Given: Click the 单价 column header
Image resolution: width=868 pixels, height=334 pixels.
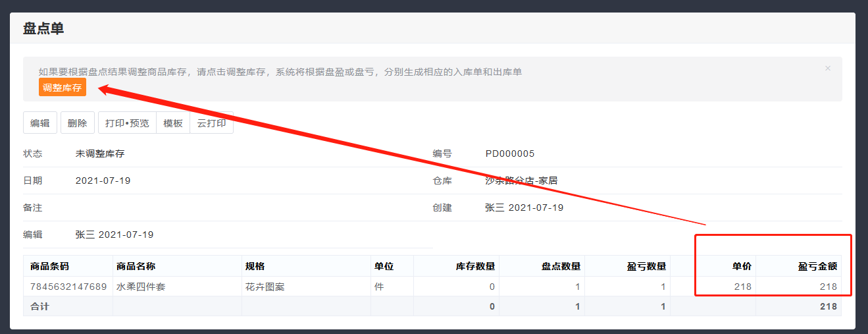Looking at the screenshot, I should pos(742,266).
